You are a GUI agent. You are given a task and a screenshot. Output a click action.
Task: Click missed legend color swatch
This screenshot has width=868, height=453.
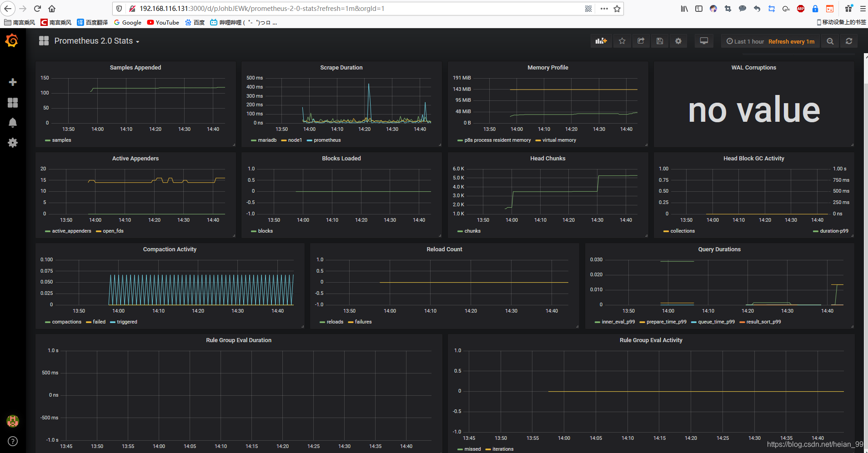[460, 449]
